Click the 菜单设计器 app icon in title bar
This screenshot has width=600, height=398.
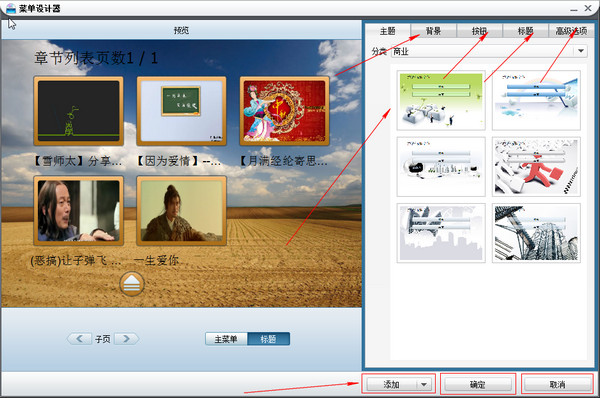(11, 8)
